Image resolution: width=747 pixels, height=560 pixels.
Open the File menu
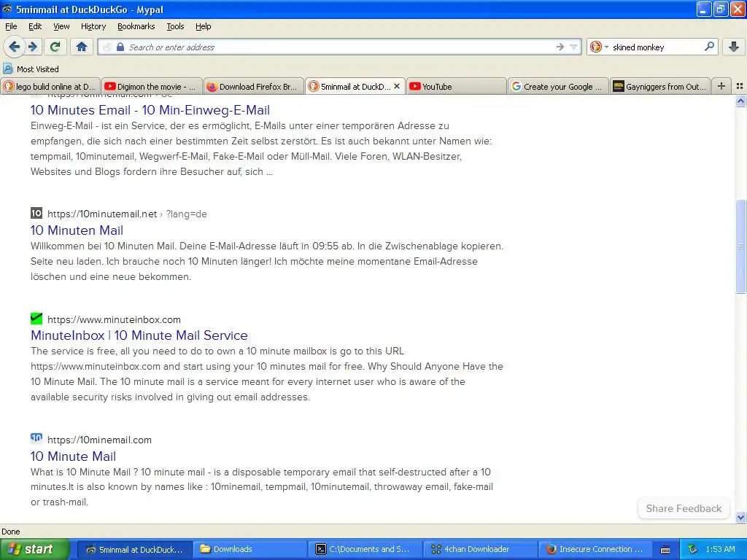[x=11, y=26]
